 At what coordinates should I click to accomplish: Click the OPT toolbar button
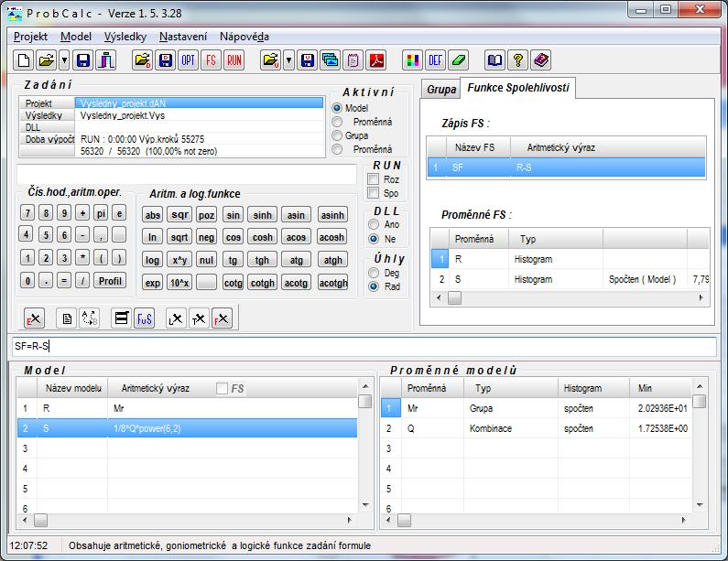coord(188,60)
